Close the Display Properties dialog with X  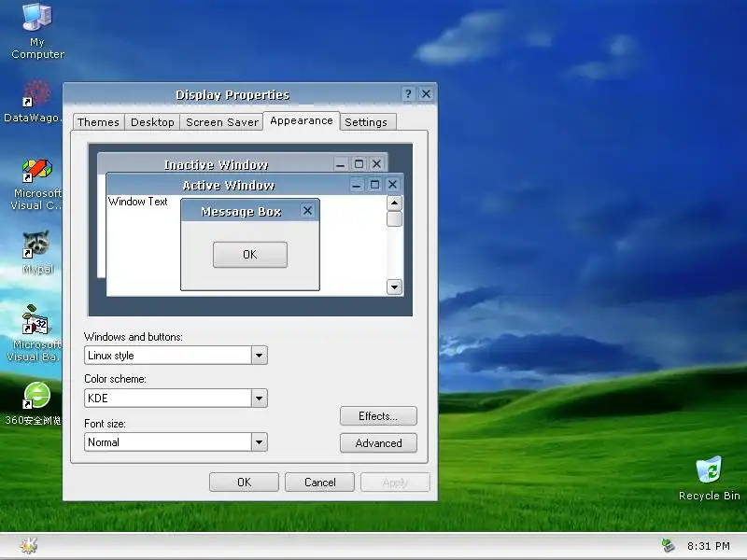(426, 94)
